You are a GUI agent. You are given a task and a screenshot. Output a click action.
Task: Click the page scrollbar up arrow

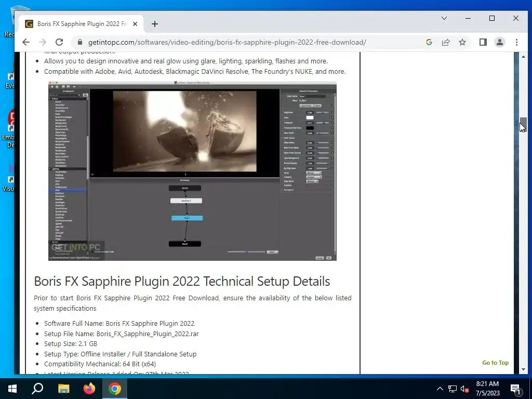[523, 57]
